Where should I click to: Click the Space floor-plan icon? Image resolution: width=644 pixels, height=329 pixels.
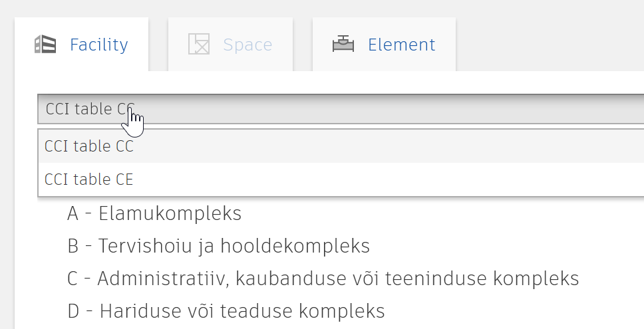tap(199, 45)
